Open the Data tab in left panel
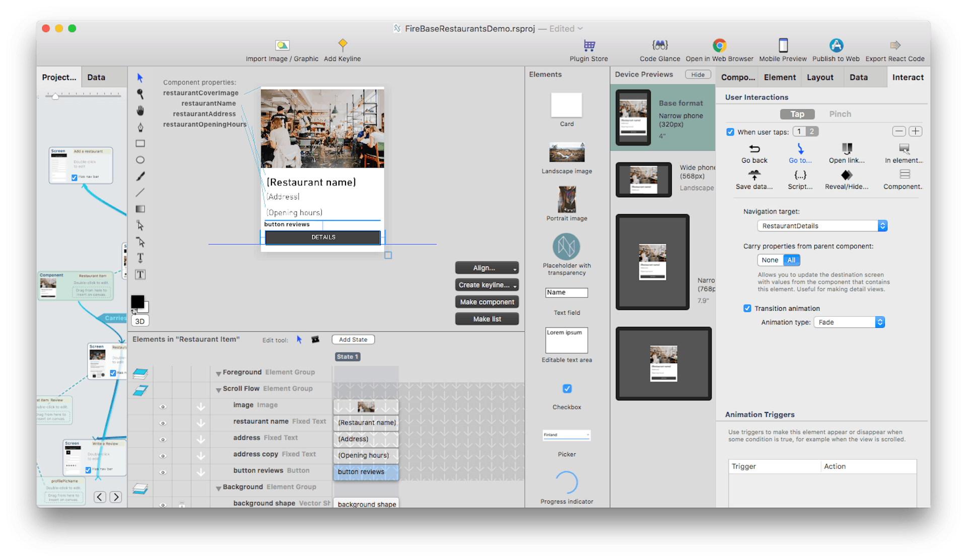This screenshot has height=560, width=967. 96,77
